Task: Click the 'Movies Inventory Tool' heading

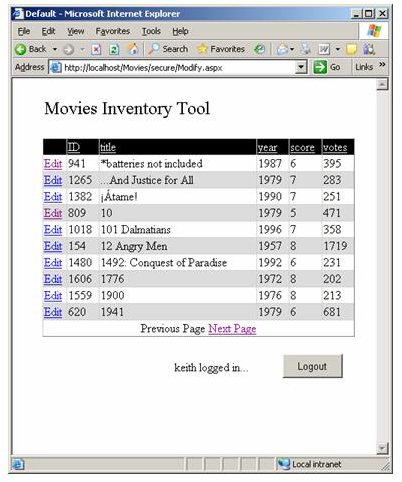Action: 127,108
